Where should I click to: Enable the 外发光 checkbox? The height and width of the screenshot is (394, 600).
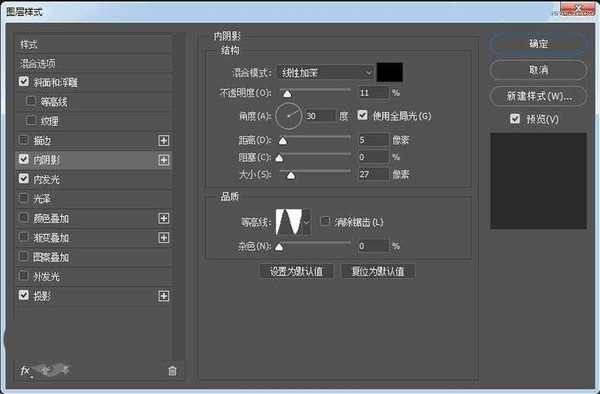click(24, 276)
